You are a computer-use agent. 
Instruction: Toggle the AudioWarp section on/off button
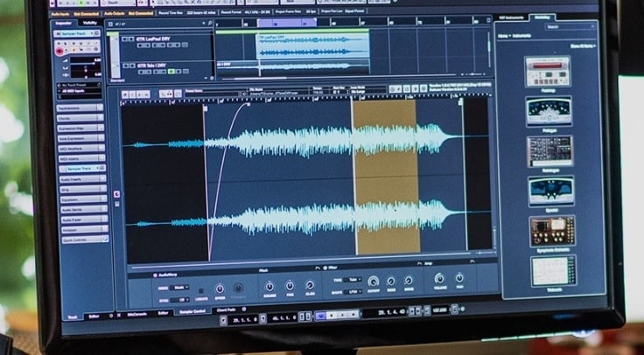(155, 275)
